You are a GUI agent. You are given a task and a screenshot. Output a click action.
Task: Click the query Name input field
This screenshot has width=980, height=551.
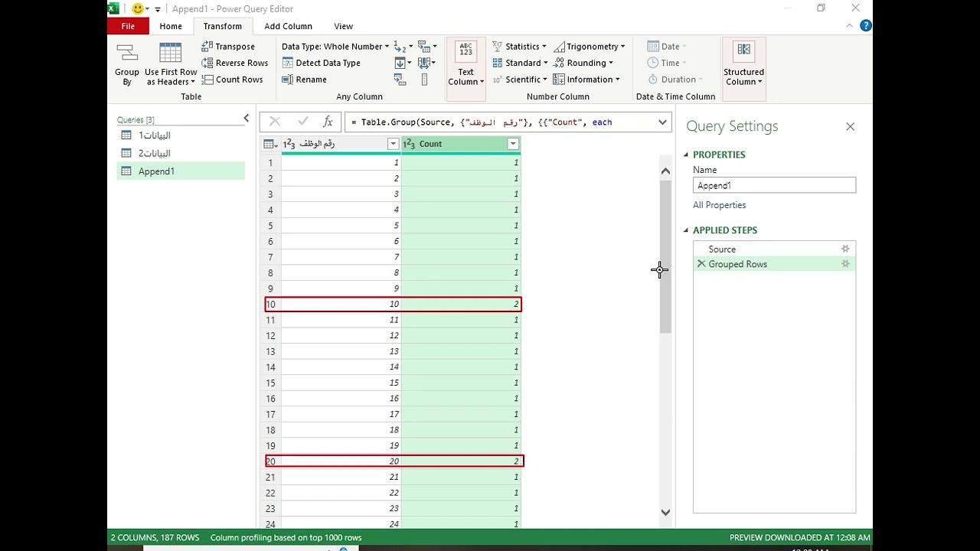tap(774, 185)
